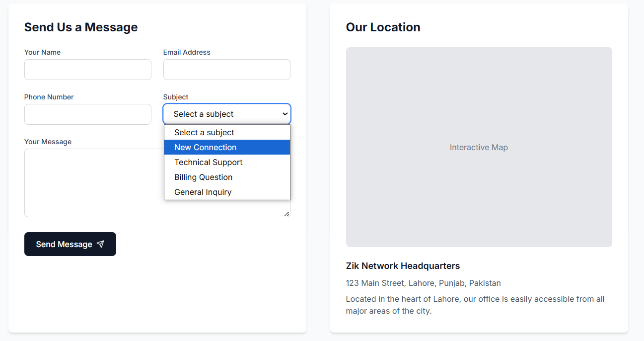
Task: Select New Connection from subject list
Action: click(x=205, y=147)
